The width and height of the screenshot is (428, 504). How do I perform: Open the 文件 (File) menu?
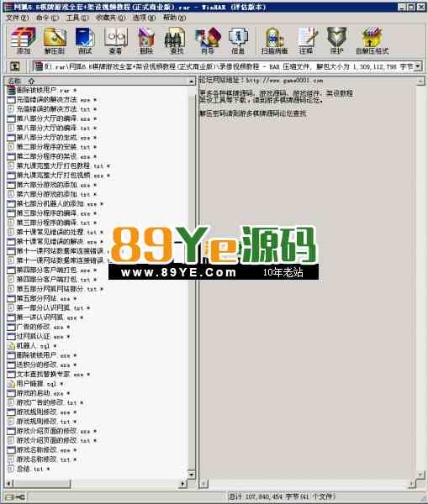(x=18, y=18)
